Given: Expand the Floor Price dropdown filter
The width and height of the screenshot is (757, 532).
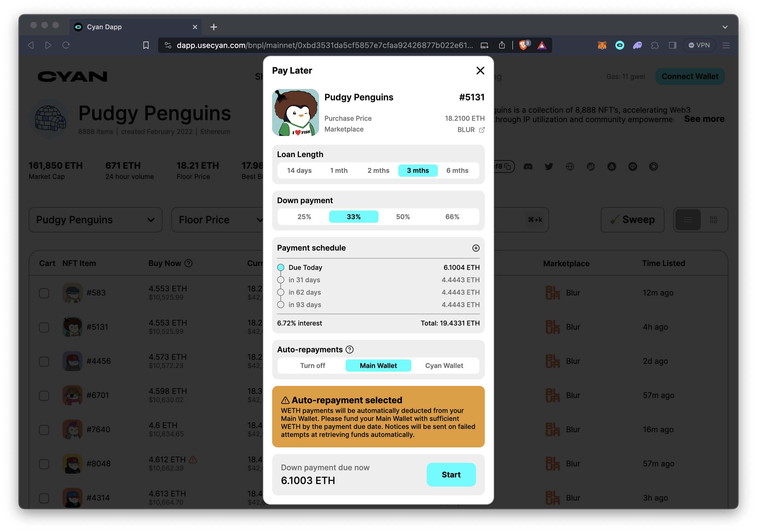Looking at the screenshot, I should coord(221,220).
